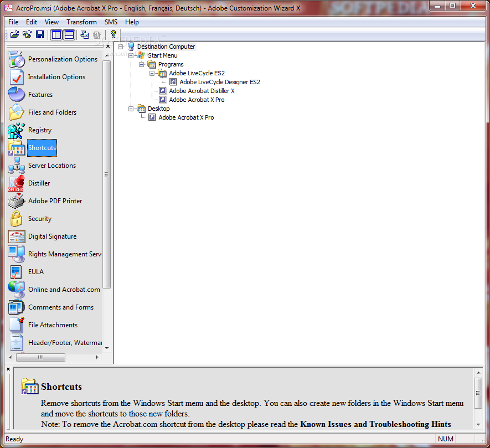The height and width of the screenshot is (448, 490).
Task: Open the Installation Options icon
Action: click(17, 77)
